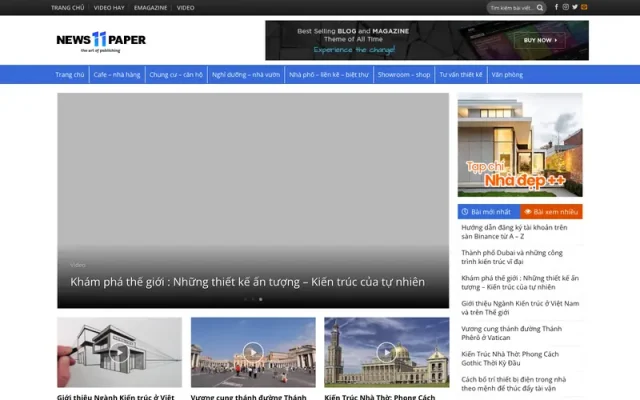The width and height of the screenshot is (640, 400).
Task: Click the Video label on slider
Action: 78,265
